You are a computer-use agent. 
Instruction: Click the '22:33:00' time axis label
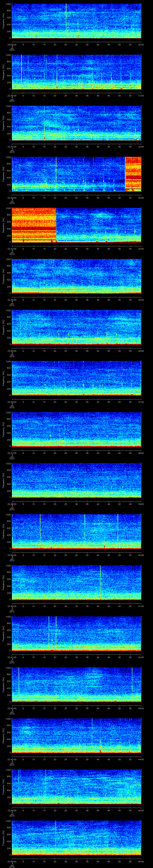pyautogui.click(x=12, y=248)
